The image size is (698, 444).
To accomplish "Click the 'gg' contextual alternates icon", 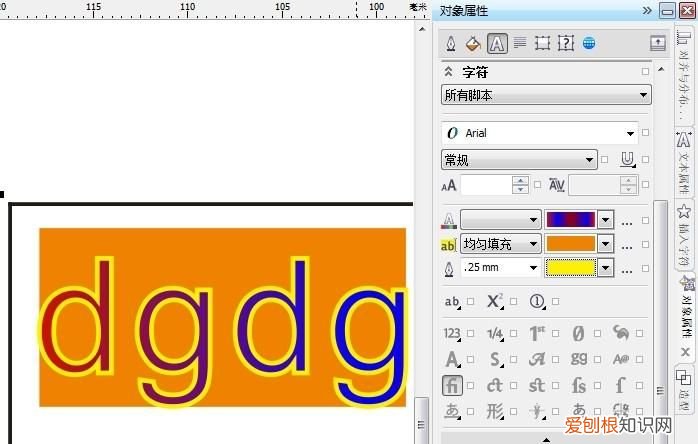I will pos(579,359).
